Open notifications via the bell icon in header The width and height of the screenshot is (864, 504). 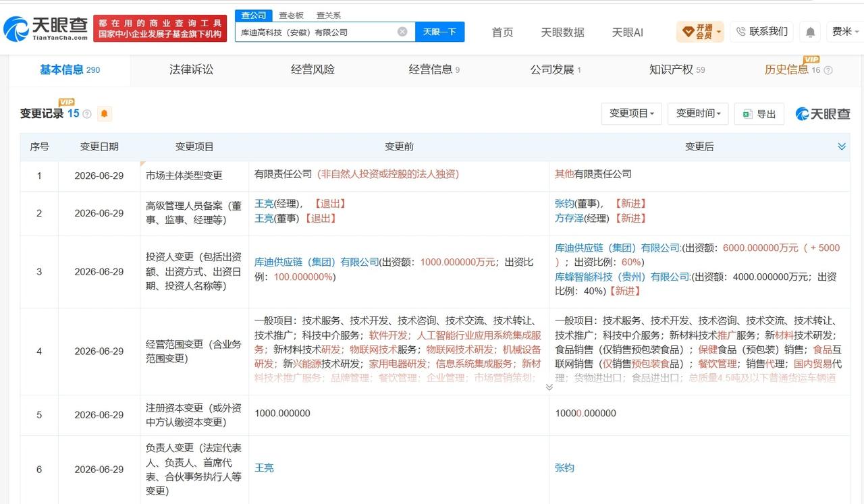pos(810,32)
